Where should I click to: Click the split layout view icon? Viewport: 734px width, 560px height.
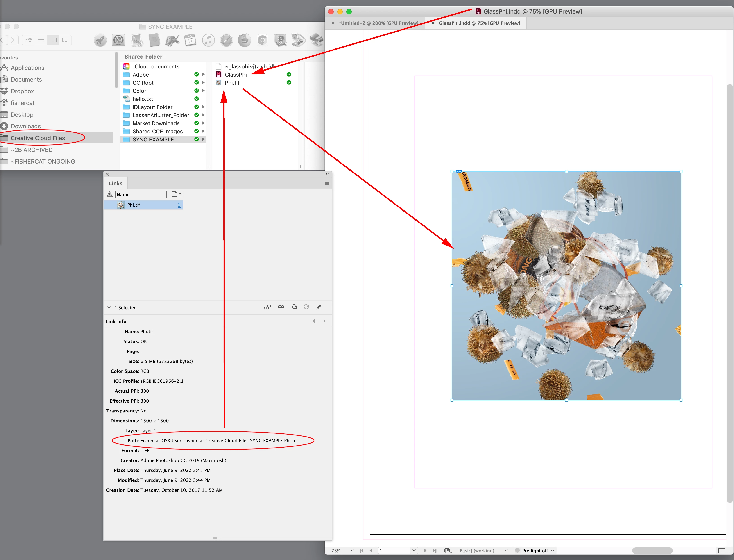[722, 551]
